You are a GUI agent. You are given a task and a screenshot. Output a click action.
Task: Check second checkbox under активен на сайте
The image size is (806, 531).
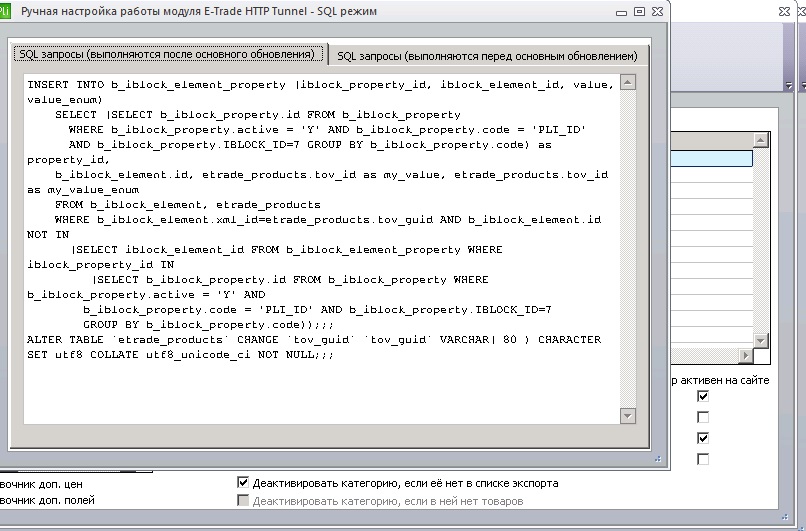click(x=703, y=417)
